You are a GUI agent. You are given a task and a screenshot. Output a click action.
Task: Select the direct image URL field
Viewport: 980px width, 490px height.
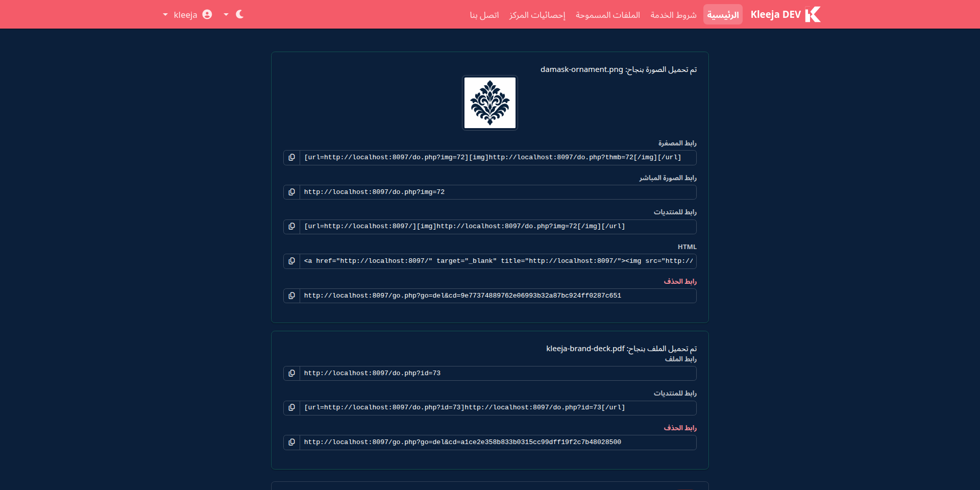[x=498, y=192]
